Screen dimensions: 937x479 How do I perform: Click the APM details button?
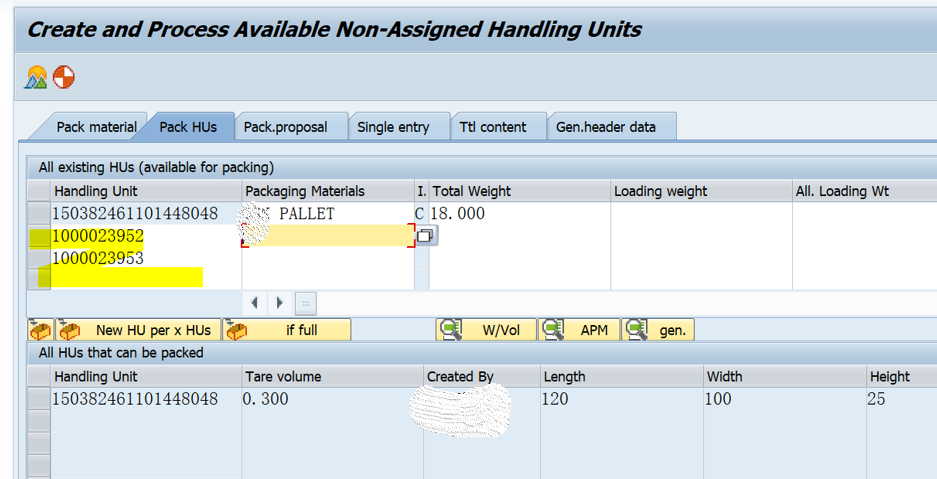click(578, 330)
